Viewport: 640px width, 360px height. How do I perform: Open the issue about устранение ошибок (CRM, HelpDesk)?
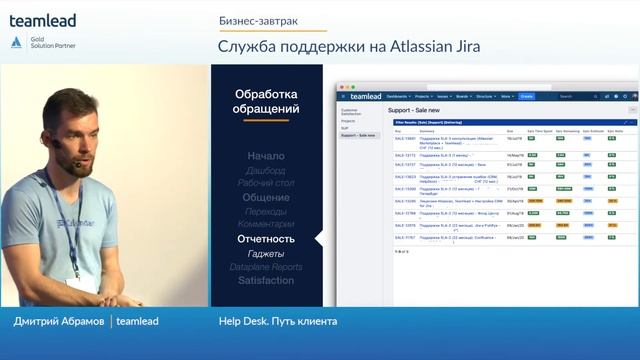click(459, 179)
